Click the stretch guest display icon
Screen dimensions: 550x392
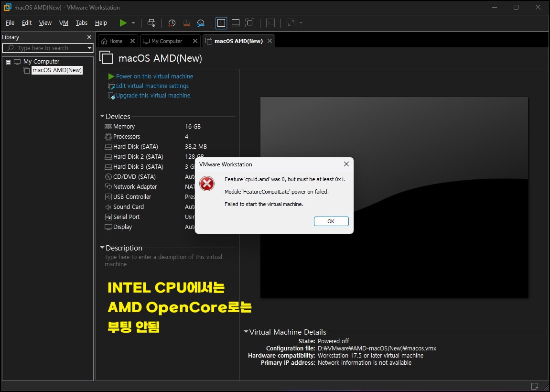[291, 23]
